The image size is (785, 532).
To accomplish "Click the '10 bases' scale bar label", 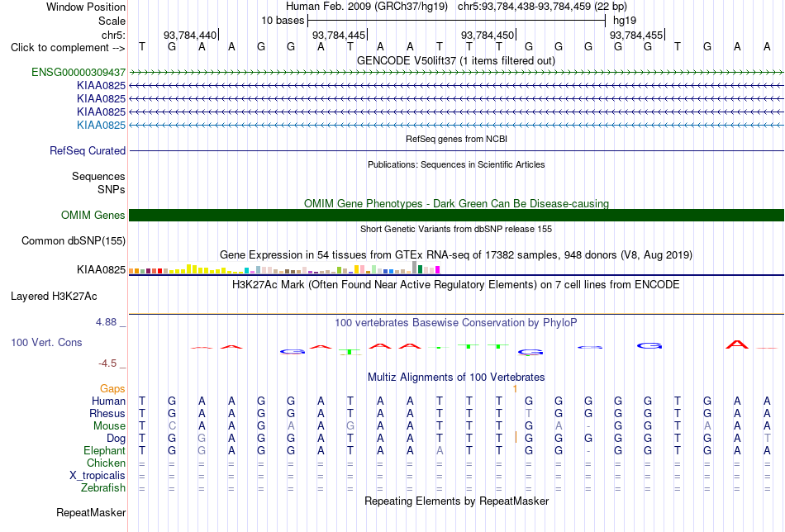I will (283, 21).
